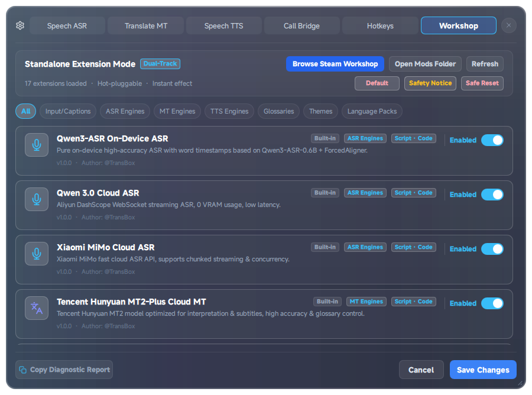Cancel the dialog
This screenshot has height=395, width=532.
[x=421, y=370]
